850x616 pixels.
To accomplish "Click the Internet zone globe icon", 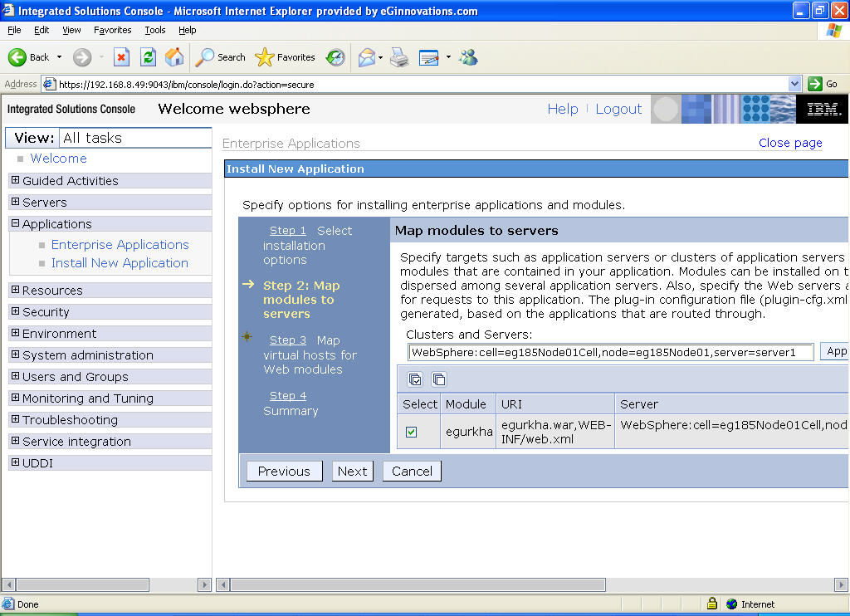I will point(732,604).
